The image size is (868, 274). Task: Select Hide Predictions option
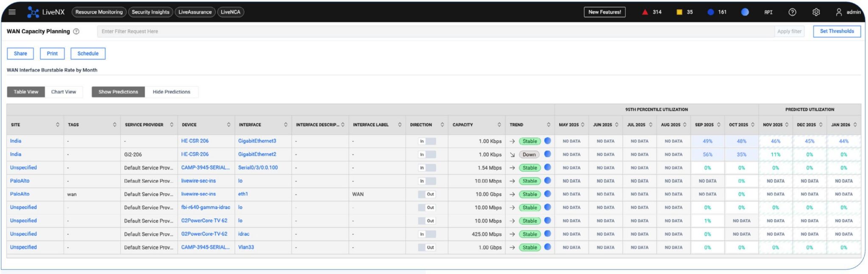click(172, 92)
